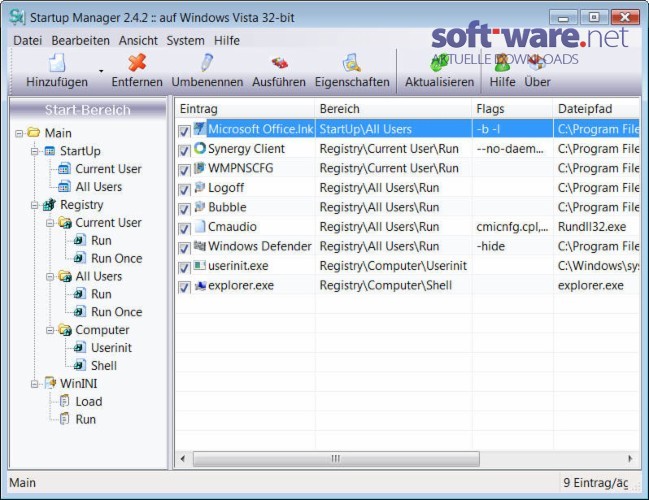
Task: Collapse Registry Current User node
Action: [50, 223]
